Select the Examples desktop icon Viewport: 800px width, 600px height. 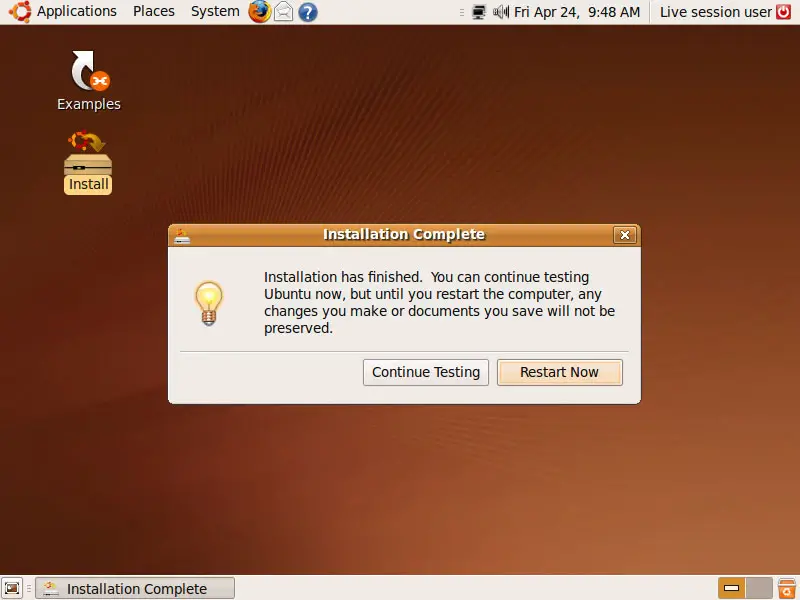click(89, 81)
